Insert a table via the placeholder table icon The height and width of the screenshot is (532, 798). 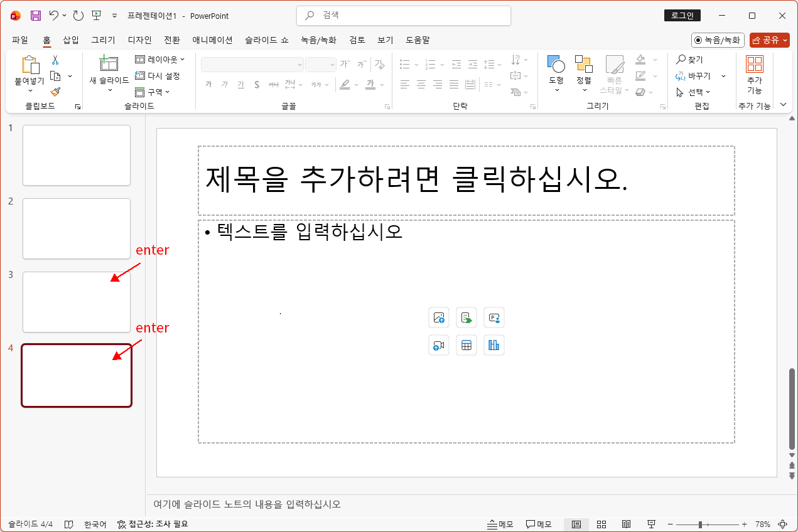coord(466,345)
